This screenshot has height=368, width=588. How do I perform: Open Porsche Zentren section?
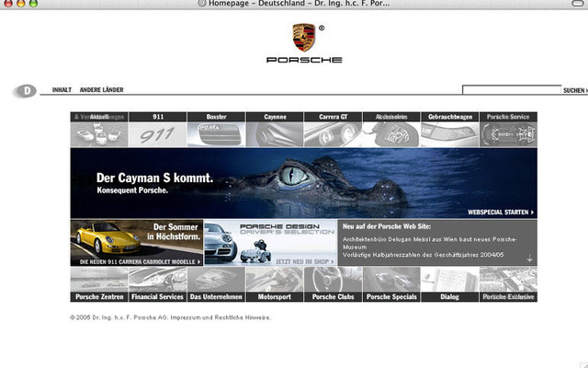pyautogui.click(x=99, y=296)
